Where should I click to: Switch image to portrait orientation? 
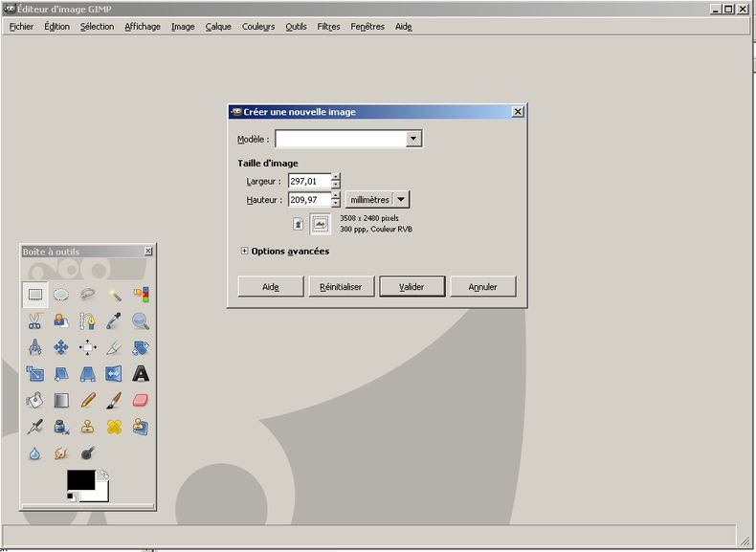299,224
